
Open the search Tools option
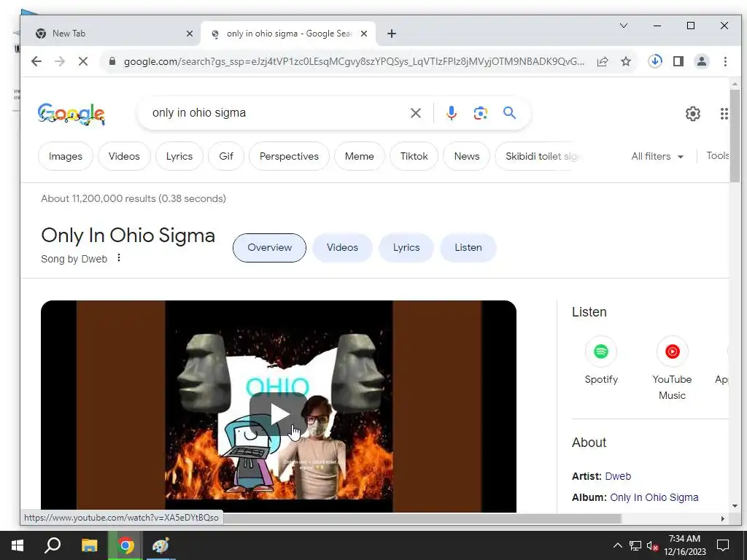(x=717, y=156)
